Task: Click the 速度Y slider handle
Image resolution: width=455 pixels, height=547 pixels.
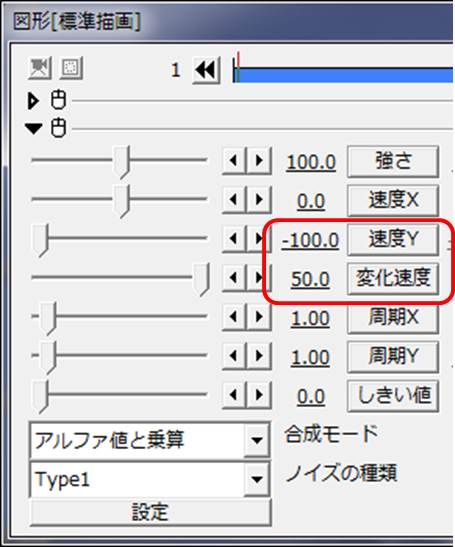Action: pyautogui.click(x=41, y=241)
